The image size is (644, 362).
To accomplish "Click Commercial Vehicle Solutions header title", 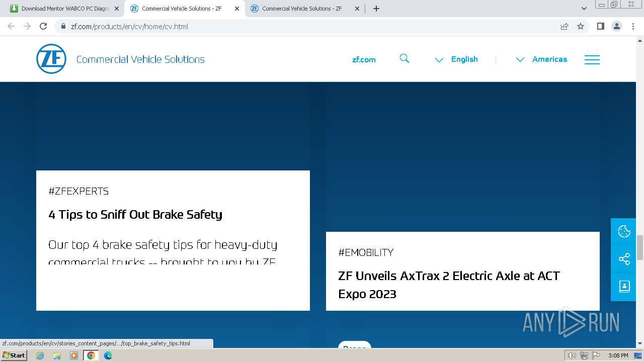I will tap(140, 59).
